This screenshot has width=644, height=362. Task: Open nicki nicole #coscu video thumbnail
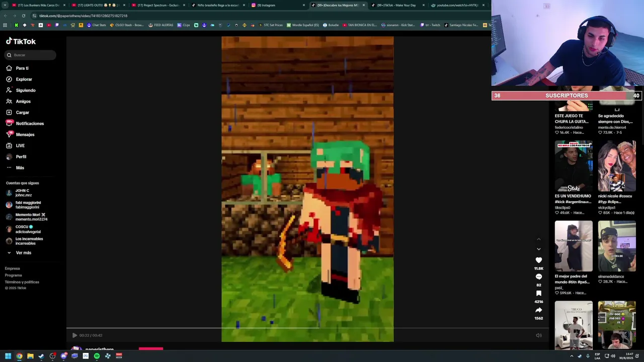[617, 166]
